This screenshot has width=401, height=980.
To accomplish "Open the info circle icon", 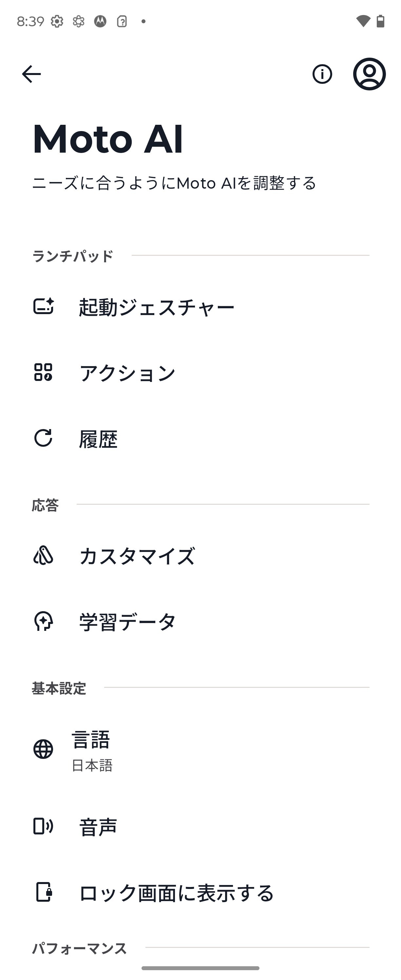I will (x=322, y=74).
